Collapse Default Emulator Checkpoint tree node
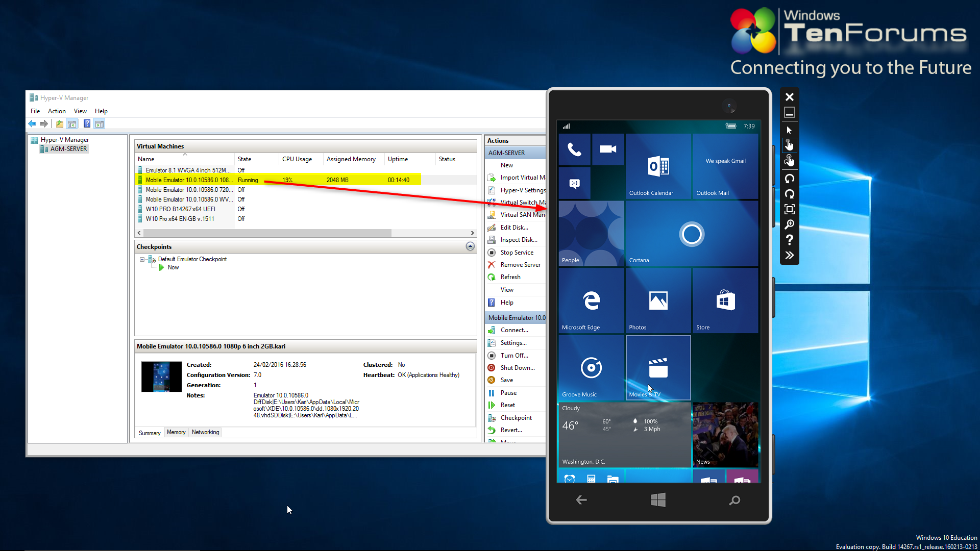Screen dimensions: 980x551 click(142, 259)
